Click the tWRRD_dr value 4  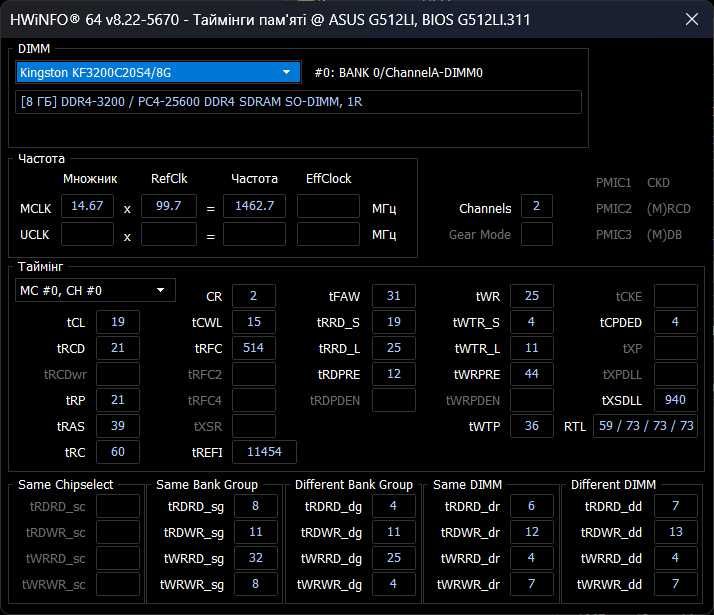pyautogui.click(x=532, y=558)
